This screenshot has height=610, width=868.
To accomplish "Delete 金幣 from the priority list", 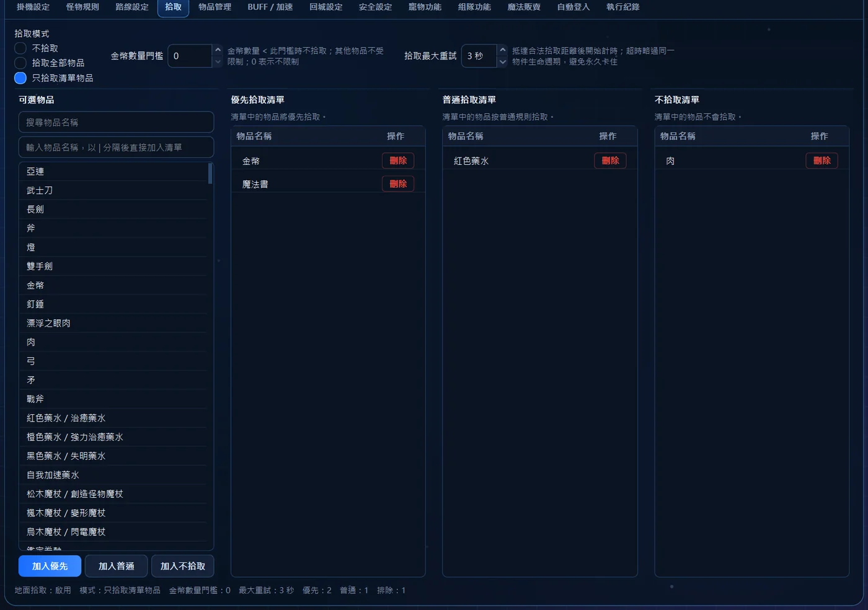I will click(398, 161).
